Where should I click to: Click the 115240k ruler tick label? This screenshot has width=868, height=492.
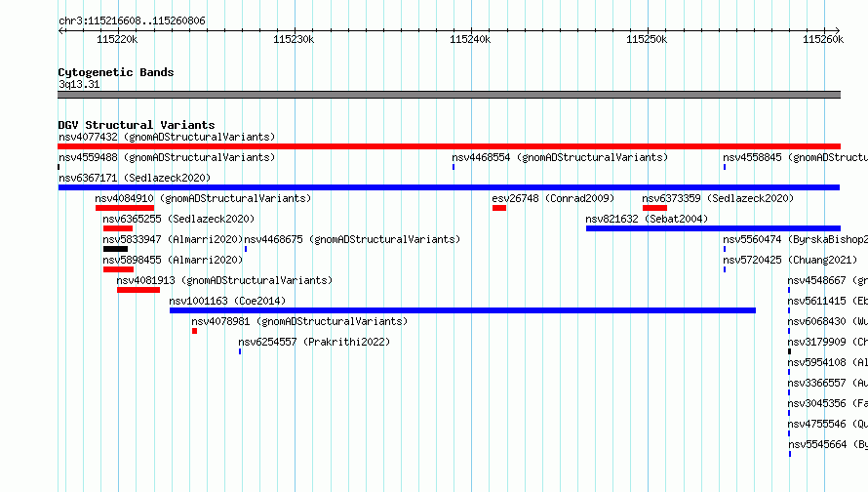coord(470,39)
